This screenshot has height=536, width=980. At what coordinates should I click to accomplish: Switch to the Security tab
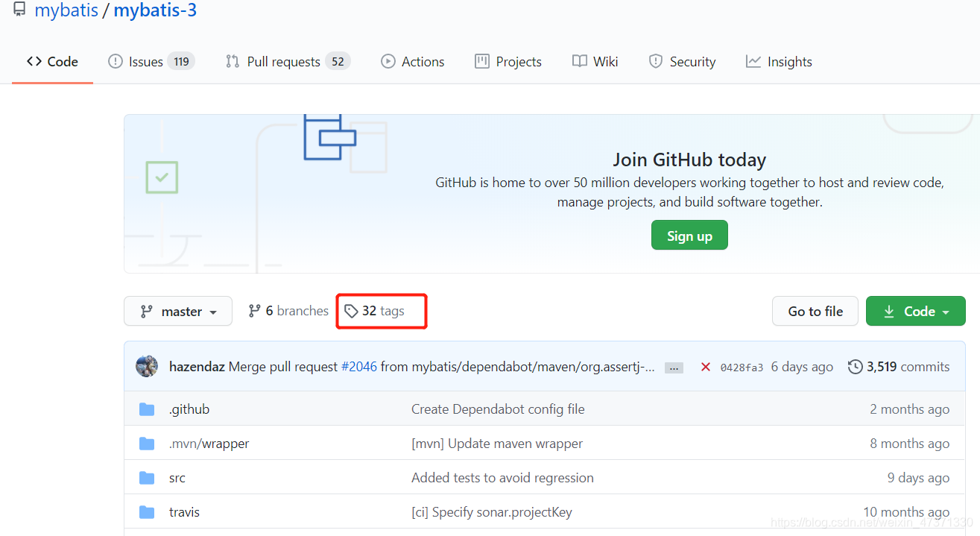[x=682, y=62]
